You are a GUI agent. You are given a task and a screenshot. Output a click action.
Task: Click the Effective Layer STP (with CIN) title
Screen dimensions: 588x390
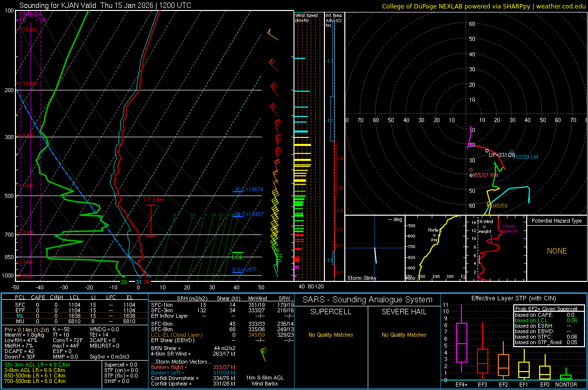[513, 298]
